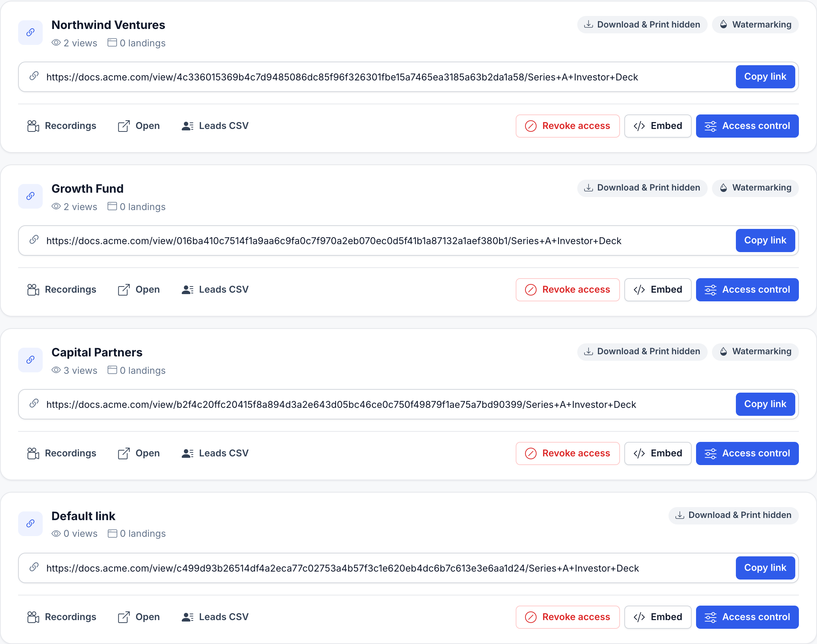Click the eye views icon under Northwind Ventures
Image resolution: width=817 pixels, height=644 pixels.
click(56, 43)
